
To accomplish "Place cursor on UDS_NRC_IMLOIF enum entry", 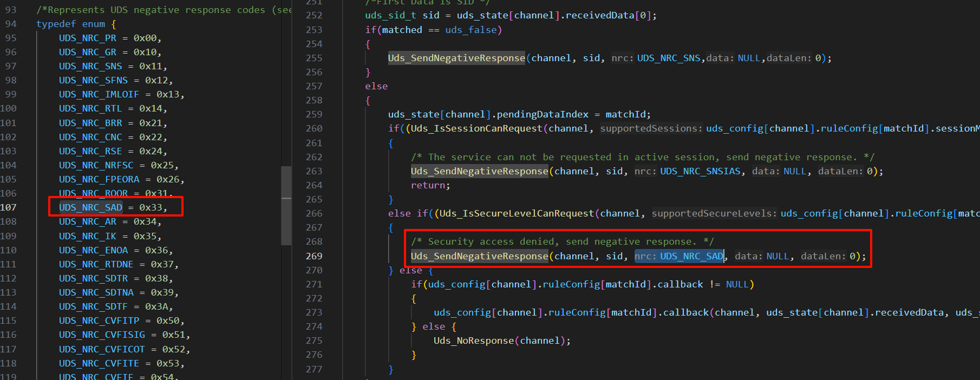I will 99,94.
